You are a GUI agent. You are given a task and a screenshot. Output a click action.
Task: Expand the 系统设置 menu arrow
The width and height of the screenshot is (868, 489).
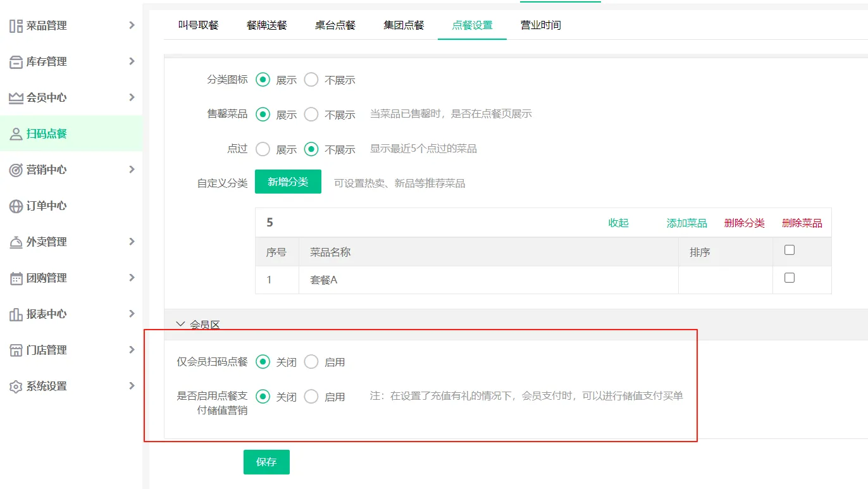tap(132, 386)
